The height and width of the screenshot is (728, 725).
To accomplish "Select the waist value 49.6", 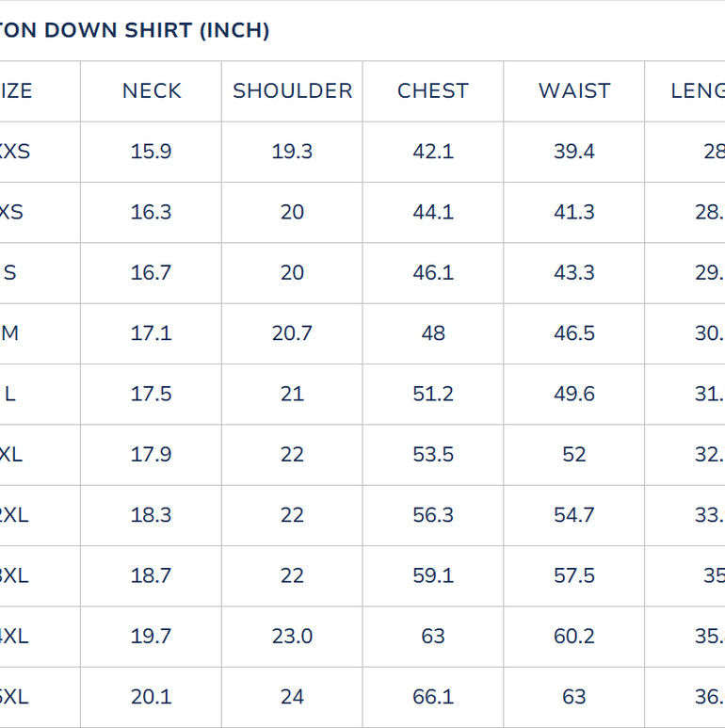I will tap(574, 394).
